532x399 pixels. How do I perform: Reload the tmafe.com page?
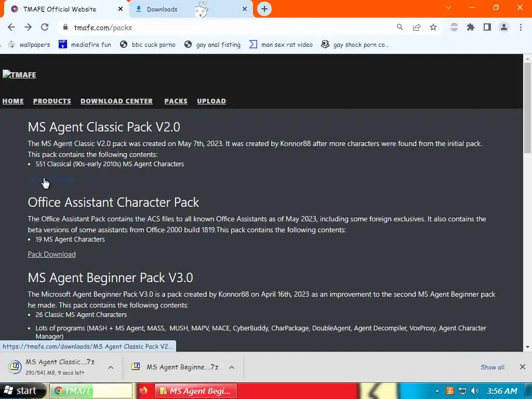tap(45, 27)
